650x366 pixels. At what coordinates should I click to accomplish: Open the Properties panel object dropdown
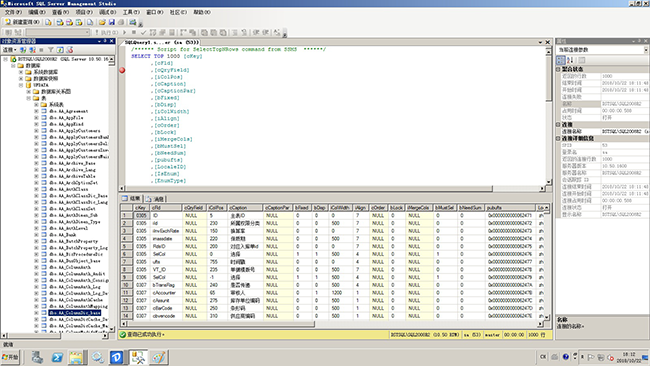646,50
